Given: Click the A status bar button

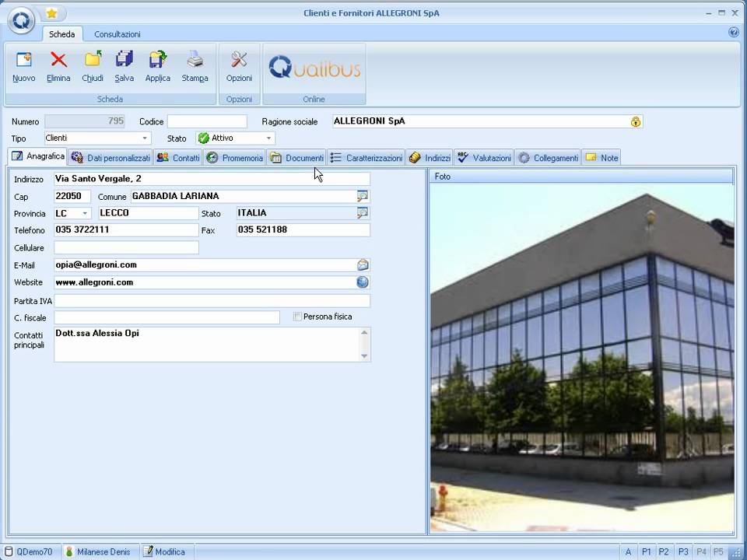Looking at the screenshot, I should 629,551.
